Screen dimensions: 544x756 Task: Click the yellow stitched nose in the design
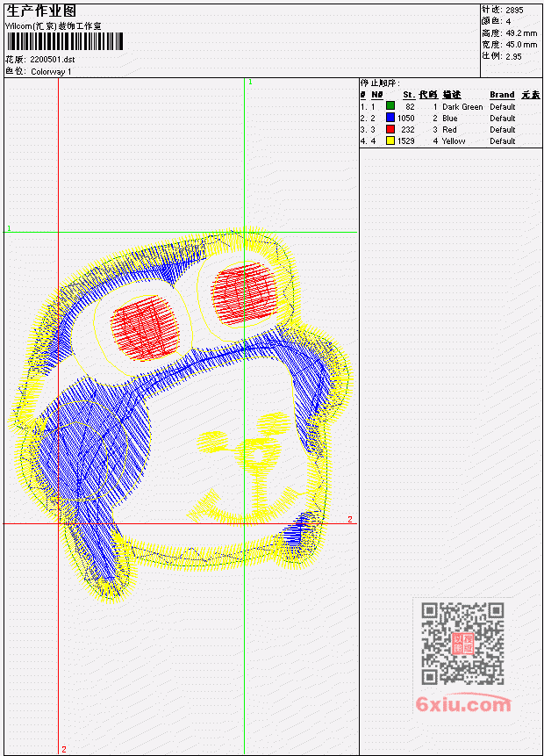click(x=258, y=454)
